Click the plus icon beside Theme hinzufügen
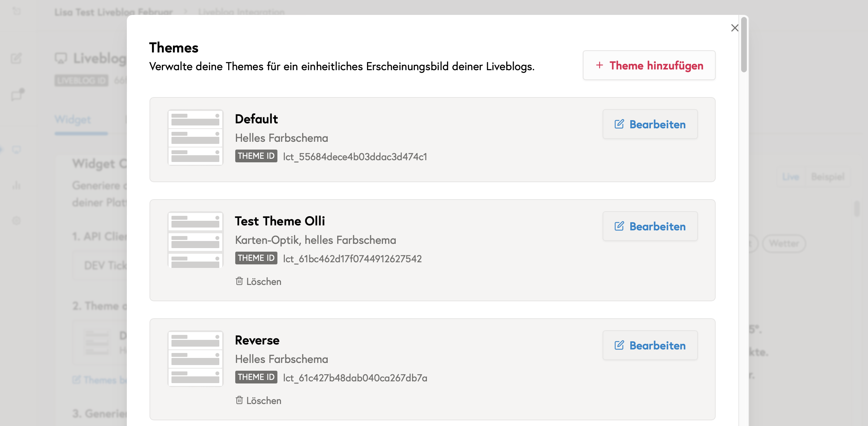The width and height of the screenshot is (868, 426). 599,65
